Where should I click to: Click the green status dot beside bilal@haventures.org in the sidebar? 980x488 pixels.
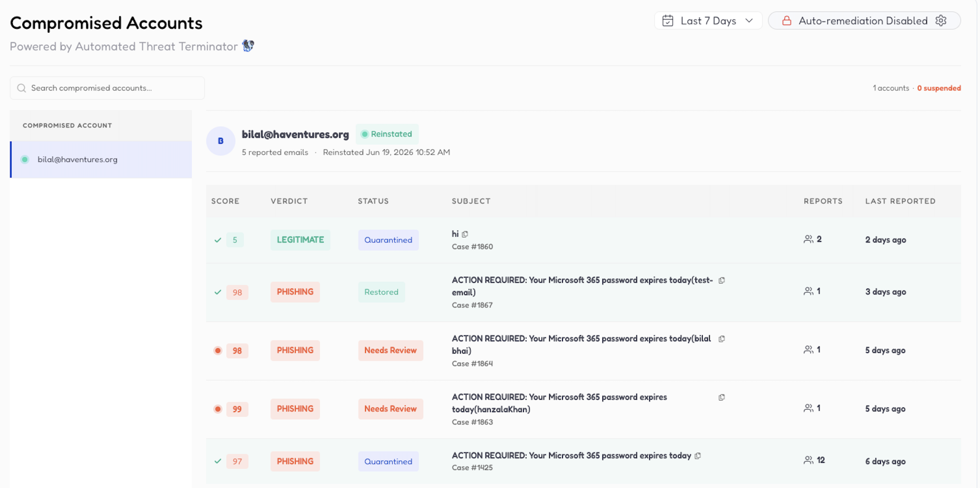coord(25,160)
